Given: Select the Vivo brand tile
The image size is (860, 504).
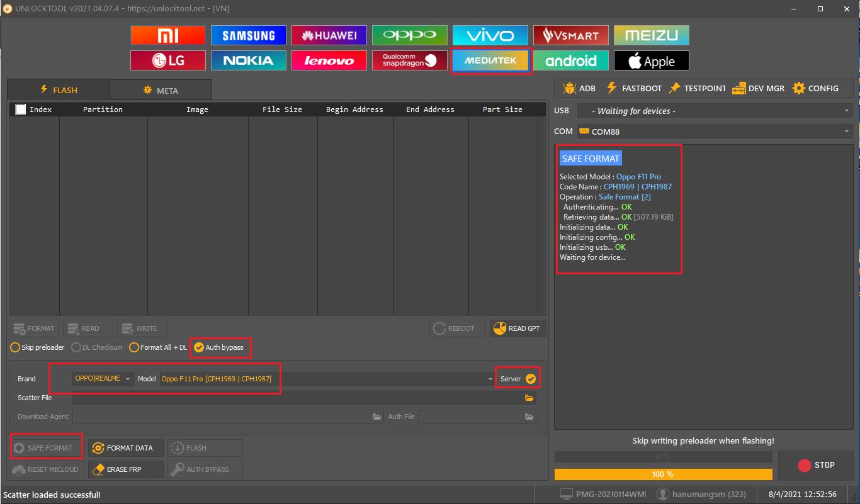Looking at the screenshot, I should tap(490, 35).
